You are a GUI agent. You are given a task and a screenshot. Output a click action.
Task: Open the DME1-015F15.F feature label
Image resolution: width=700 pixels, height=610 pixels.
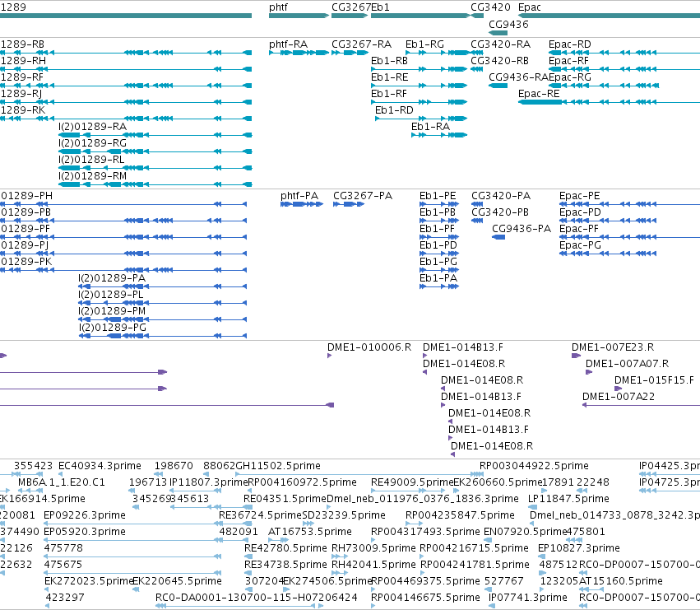coord(654,380)
